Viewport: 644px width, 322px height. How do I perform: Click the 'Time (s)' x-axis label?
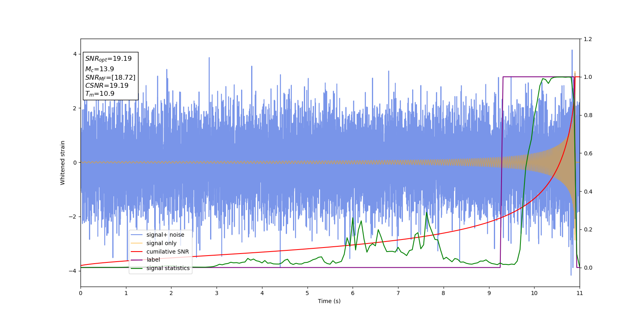click(329, 301)
